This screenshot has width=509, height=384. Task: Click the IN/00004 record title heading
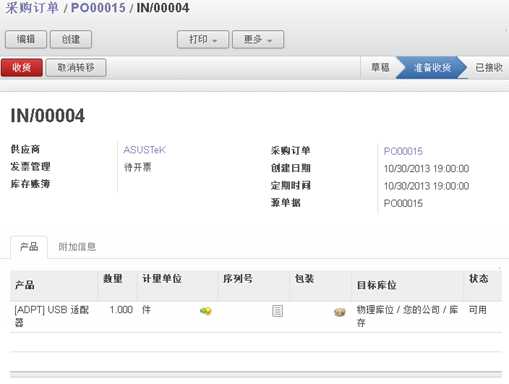pos(48,116)
